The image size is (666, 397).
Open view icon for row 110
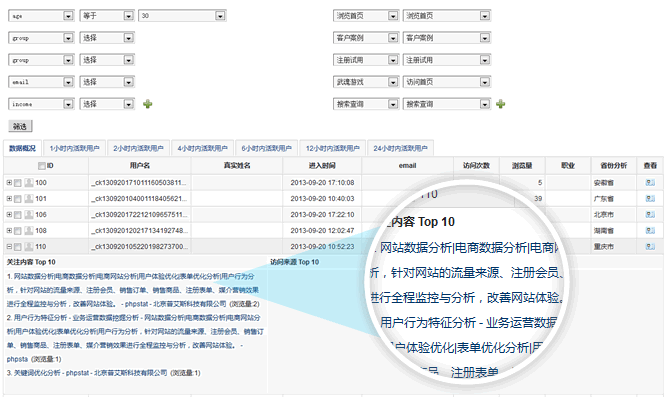click(x=650, y=247)
